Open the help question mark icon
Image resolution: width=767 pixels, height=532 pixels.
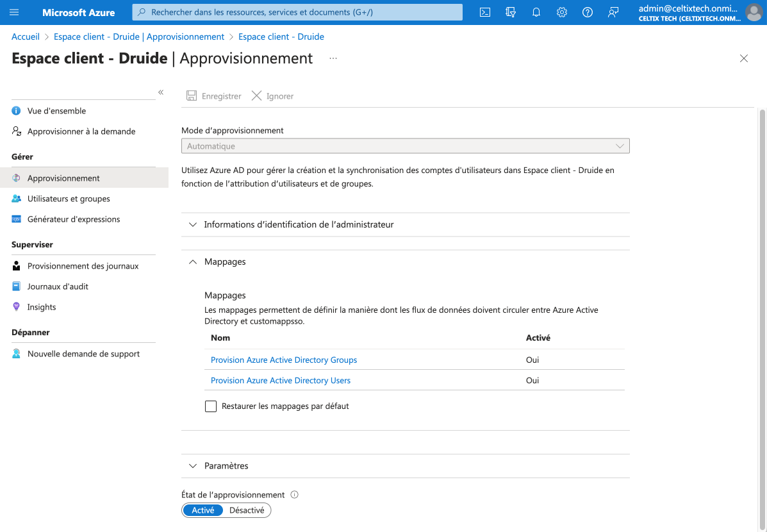588,12
